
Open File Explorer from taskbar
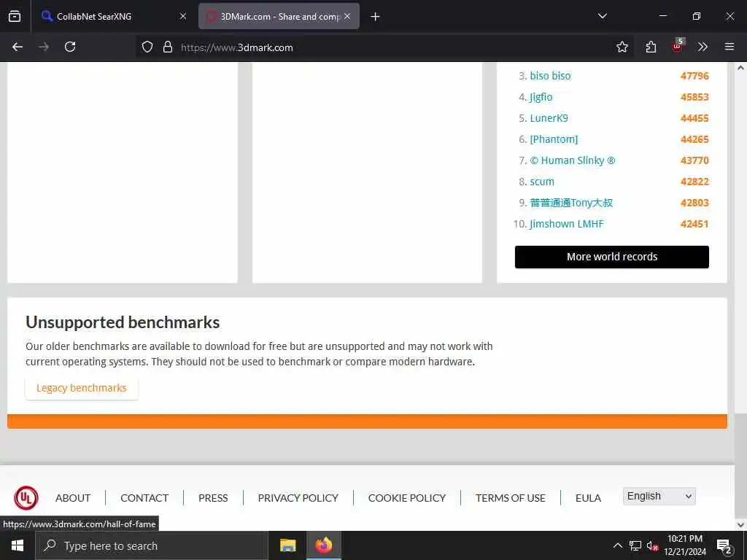coord(287,545)
